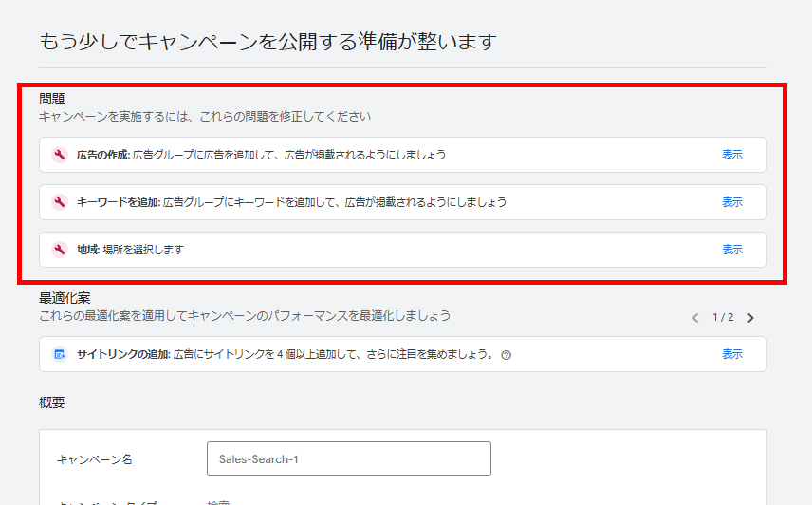This screenshot has width=812, height=505.
Task: Click the wrench icon beside 広告の作成
Action: (60, 155)
